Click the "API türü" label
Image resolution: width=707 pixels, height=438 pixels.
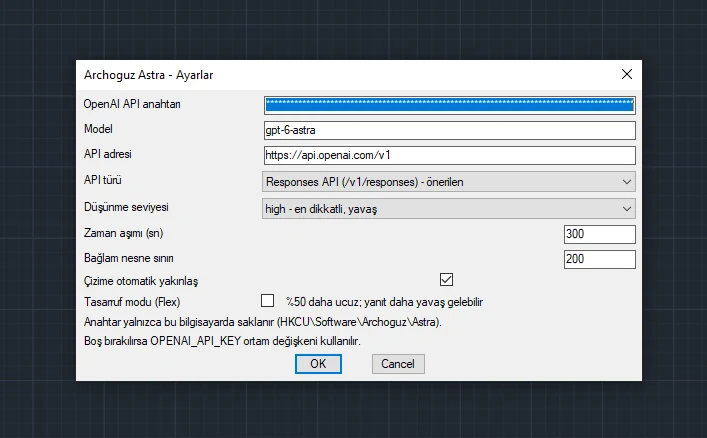[x=103, y=180]
